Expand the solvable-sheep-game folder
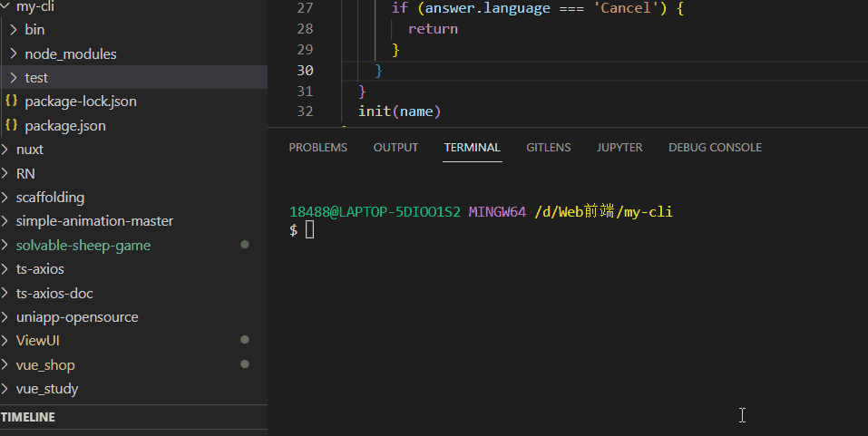Viewport: 868px width, 436px height. pos(133,245)
